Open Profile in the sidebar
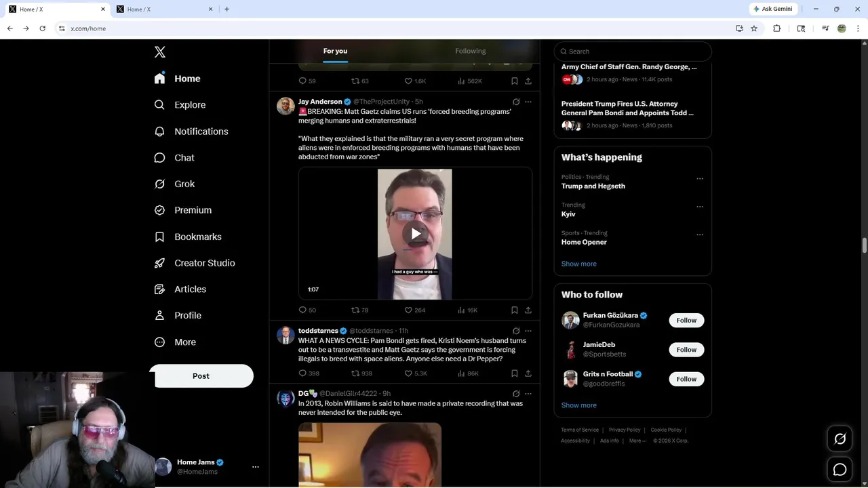This screenshot has width=868, height=488. [x=178, y=315]
